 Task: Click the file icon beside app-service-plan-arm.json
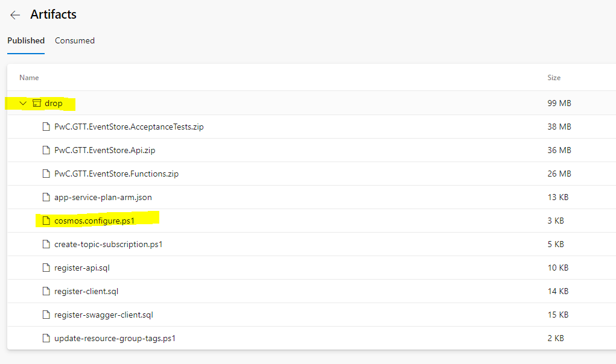[46, 196]
